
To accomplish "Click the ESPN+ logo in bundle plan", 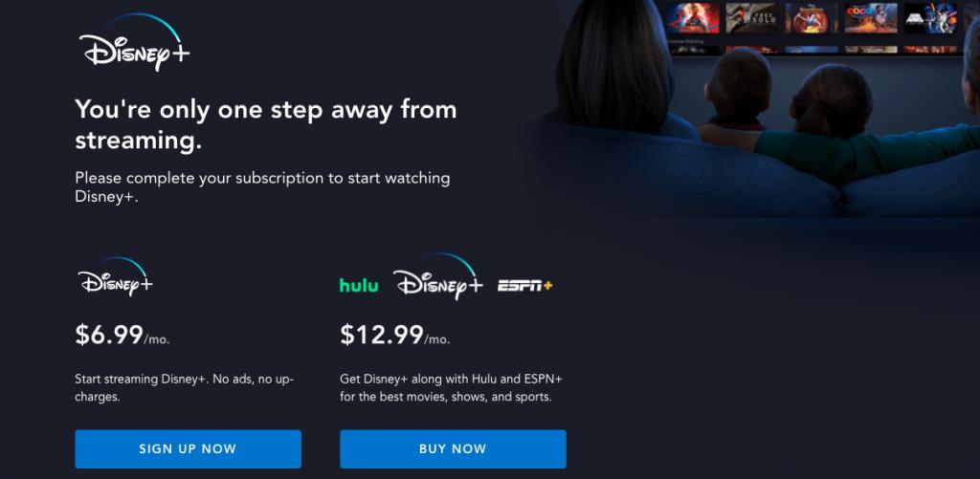I will click(525, 286).
